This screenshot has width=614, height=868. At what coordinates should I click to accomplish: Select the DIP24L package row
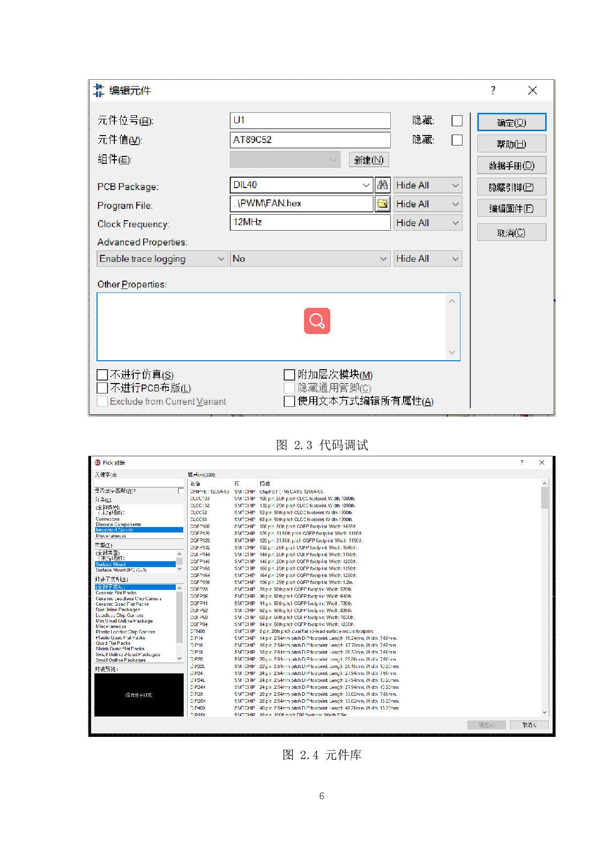point(365,680)
